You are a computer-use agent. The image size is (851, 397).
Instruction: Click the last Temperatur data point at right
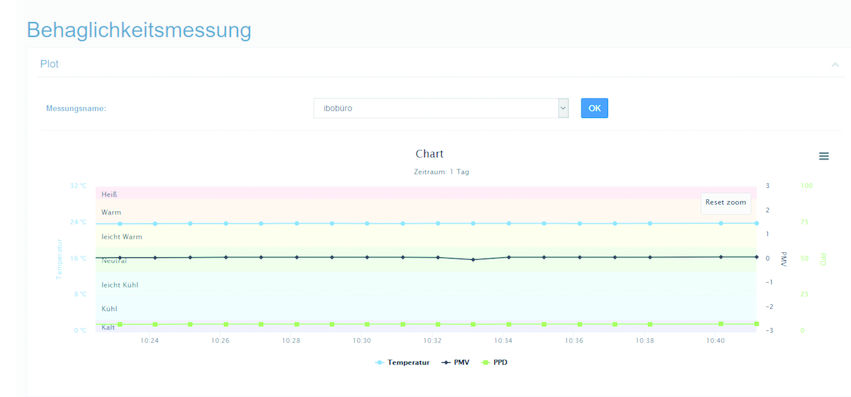(756, 223)
